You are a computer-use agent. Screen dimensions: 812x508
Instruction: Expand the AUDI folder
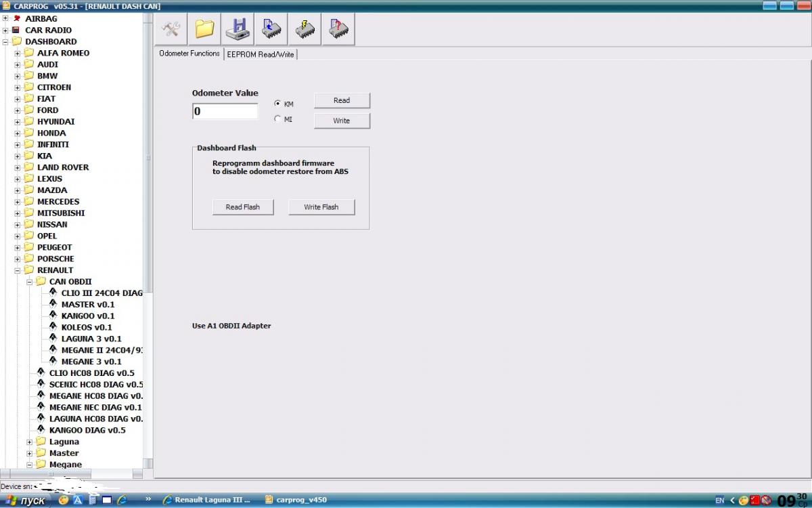click(18, 64)
